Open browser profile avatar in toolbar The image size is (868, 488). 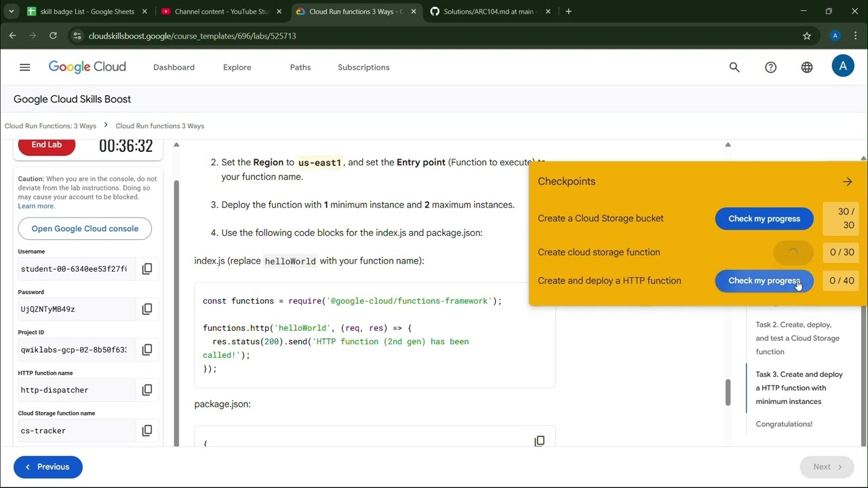[x=835, y=36]
